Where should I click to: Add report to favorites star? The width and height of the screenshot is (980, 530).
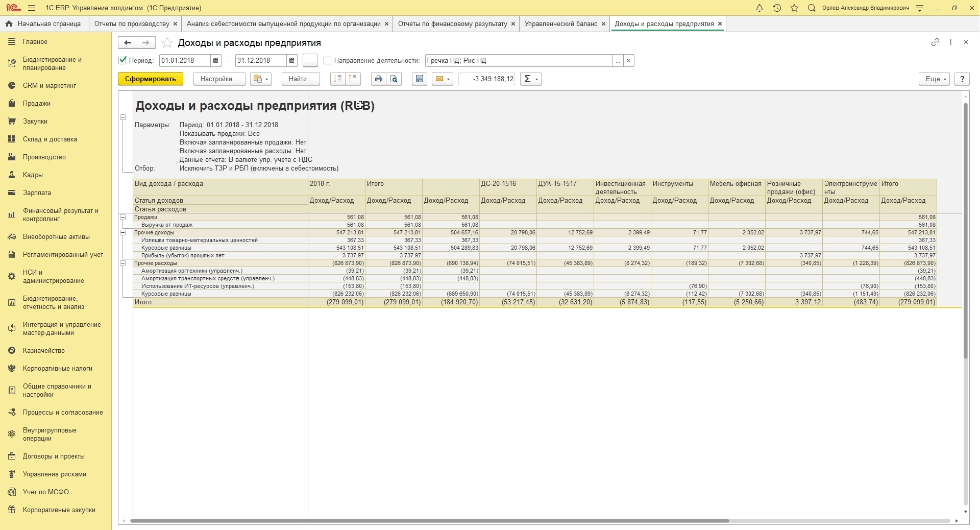click(x=167, y=43)
